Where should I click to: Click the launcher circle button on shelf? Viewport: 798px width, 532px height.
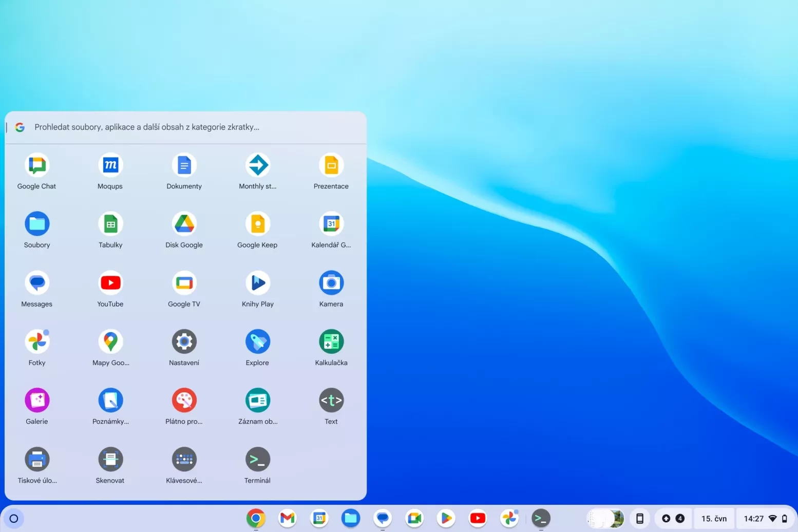14,519
